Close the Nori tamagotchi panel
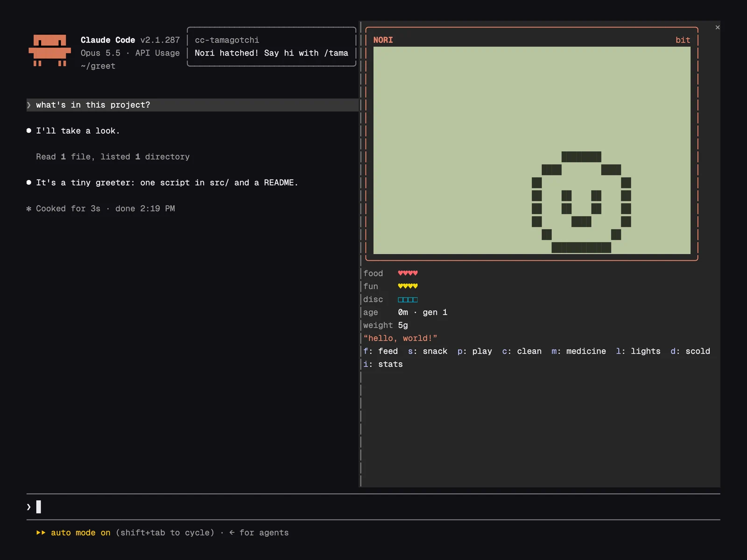Viewport: 747px width, 560px height. click(718, 28)
